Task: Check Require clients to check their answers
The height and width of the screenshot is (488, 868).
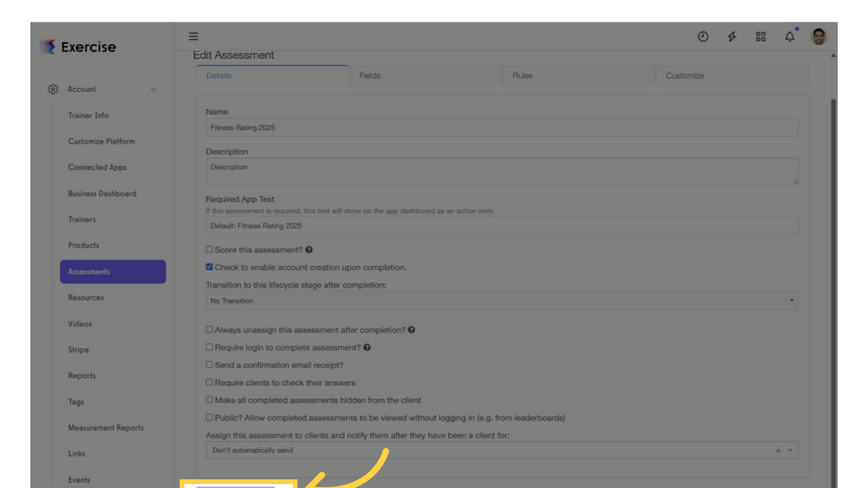Action: [x=209, y=382]
